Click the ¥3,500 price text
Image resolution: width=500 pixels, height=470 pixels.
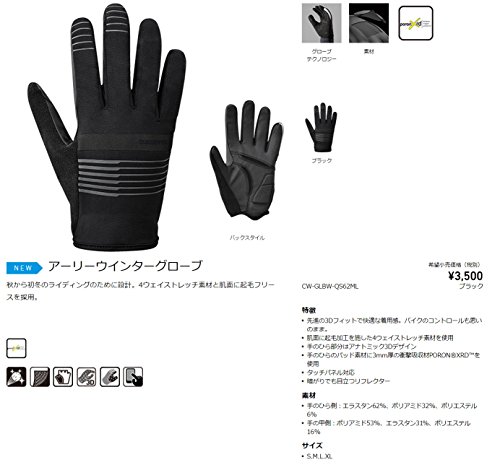click(x=465, y=276)
